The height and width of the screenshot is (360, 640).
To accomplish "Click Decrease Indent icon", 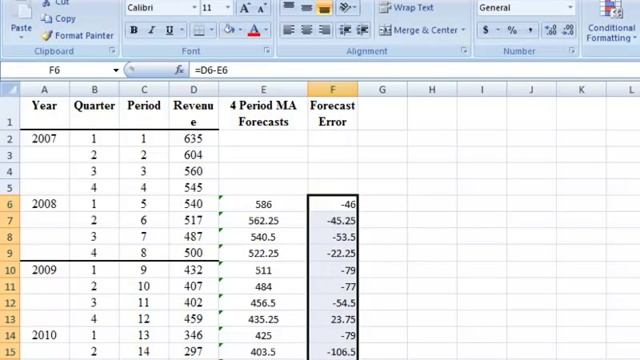I will 345,30.
